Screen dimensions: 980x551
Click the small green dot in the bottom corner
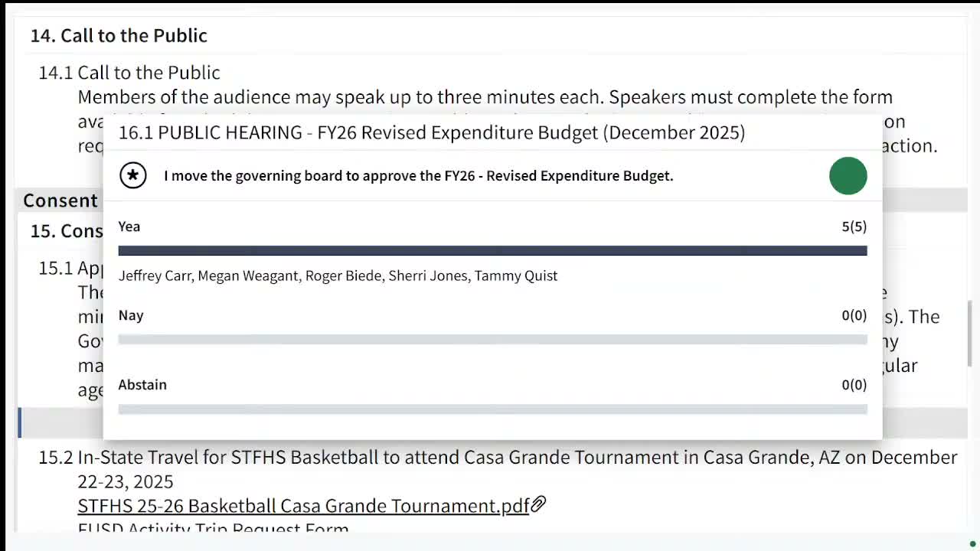point(973,544)
